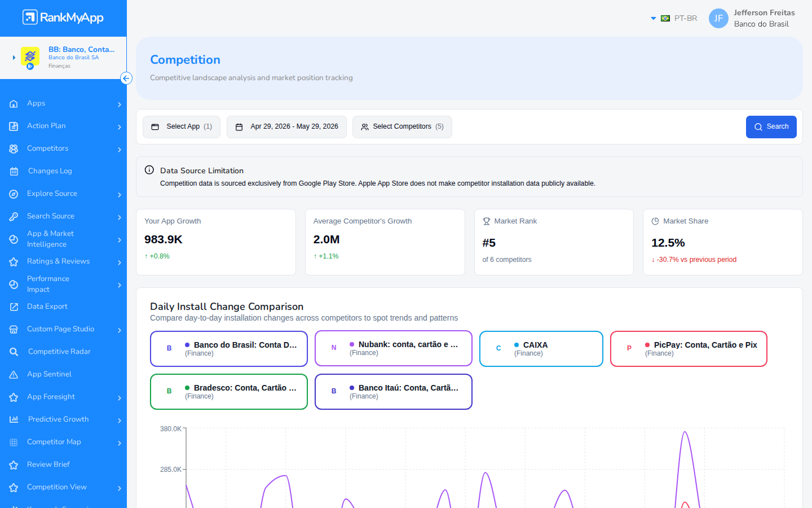812x508 pixels.
Task: Click the Data Source Limitation info icon
Action: (x=149, y=170)
